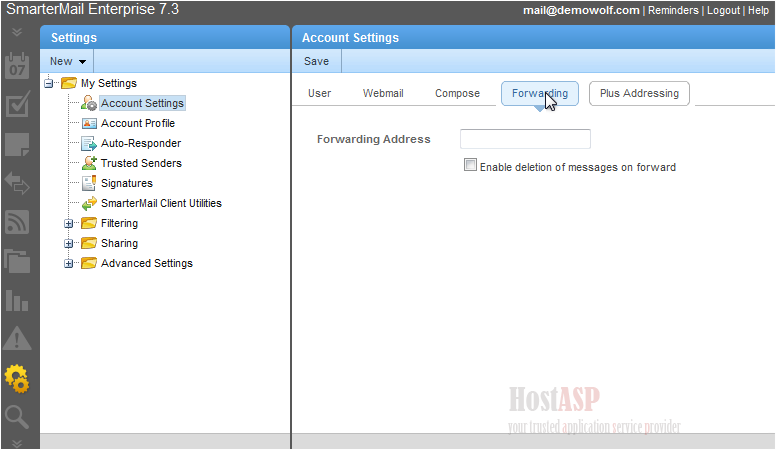Click the Filtering folder icon
The image size is (776, 450).
(89, 223)
